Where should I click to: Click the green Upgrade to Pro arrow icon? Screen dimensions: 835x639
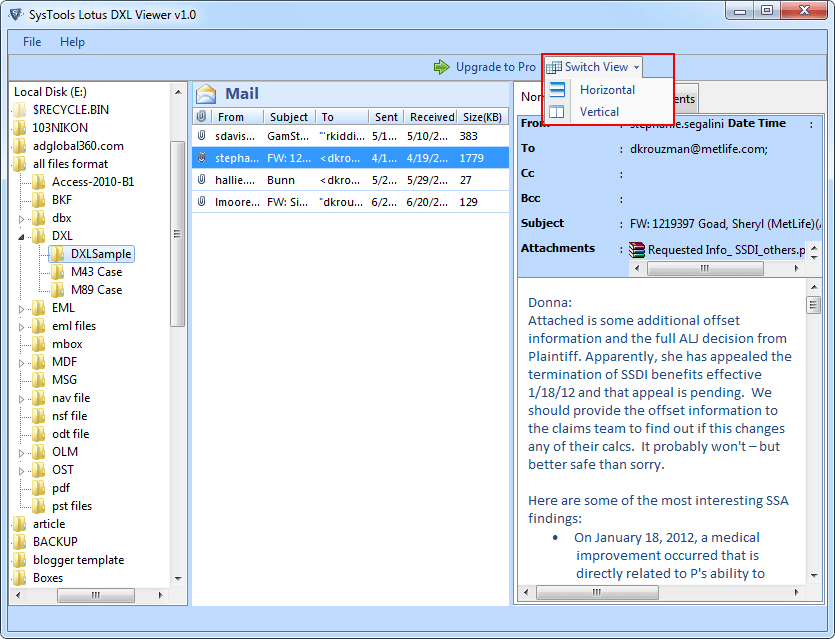coord(441,67)
